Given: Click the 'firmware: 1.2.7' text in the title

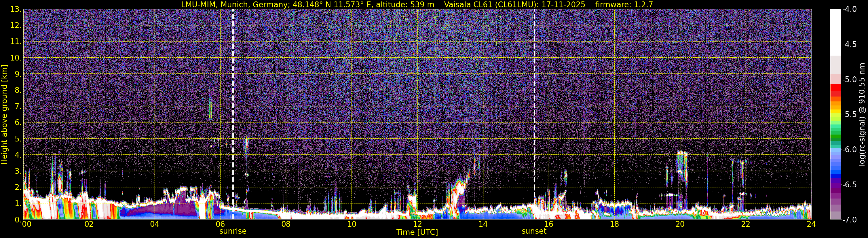Looking at the screenshot, I should tap(624, 4).
